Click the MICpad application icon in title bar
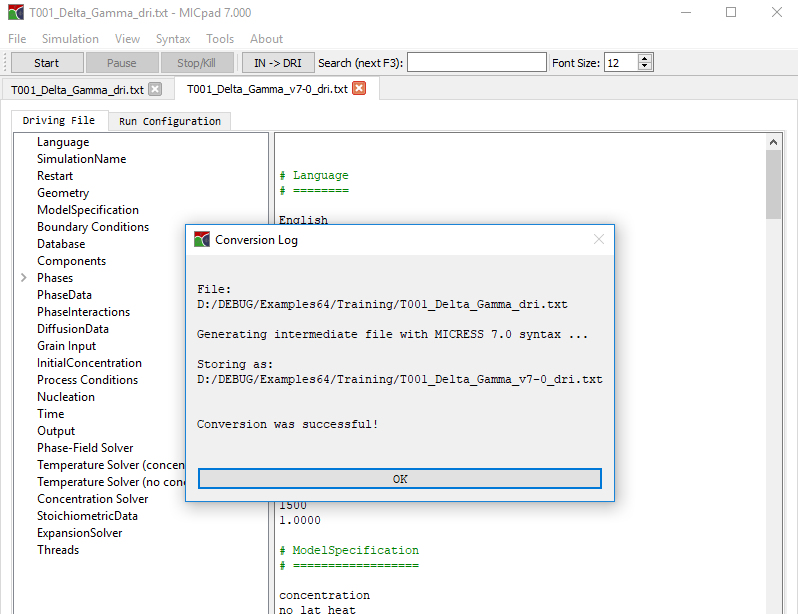This screenshot has height=614, width=798. tap(16, 13)
